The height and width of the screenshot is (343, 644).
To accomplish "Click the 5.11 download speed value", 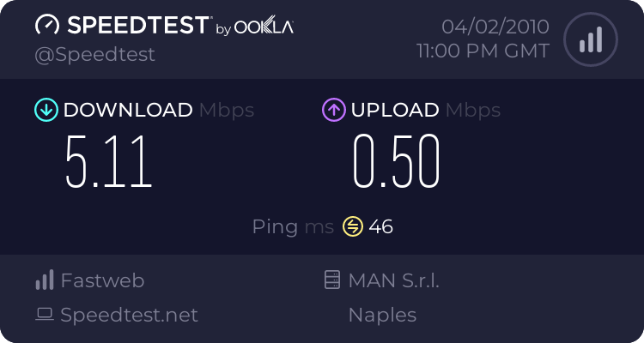I will point(109,161).
